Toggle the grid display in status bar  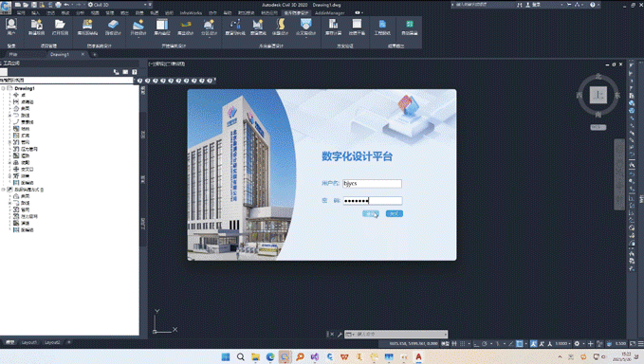(463, 343)
